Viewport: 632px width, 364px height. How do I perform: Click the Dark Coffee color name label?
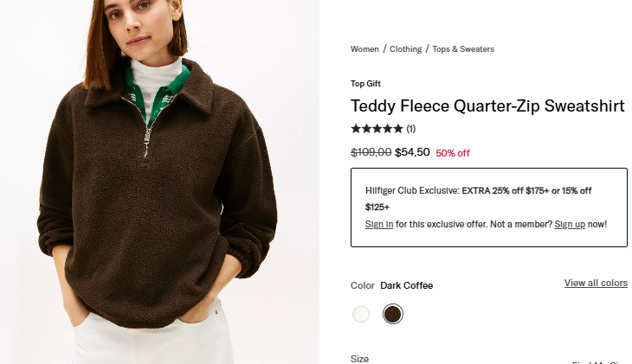pyautogui.click(x=406, y=285)
